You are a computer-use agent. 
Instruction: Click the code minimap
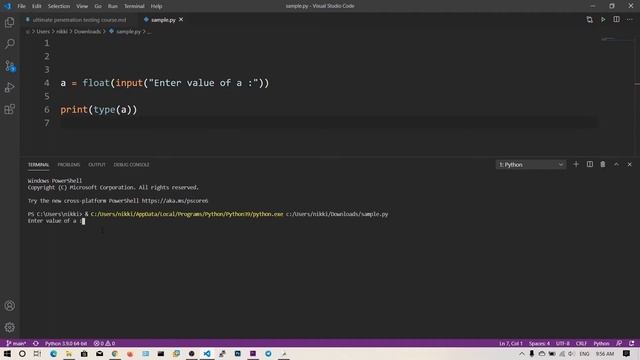pos(616,39)
